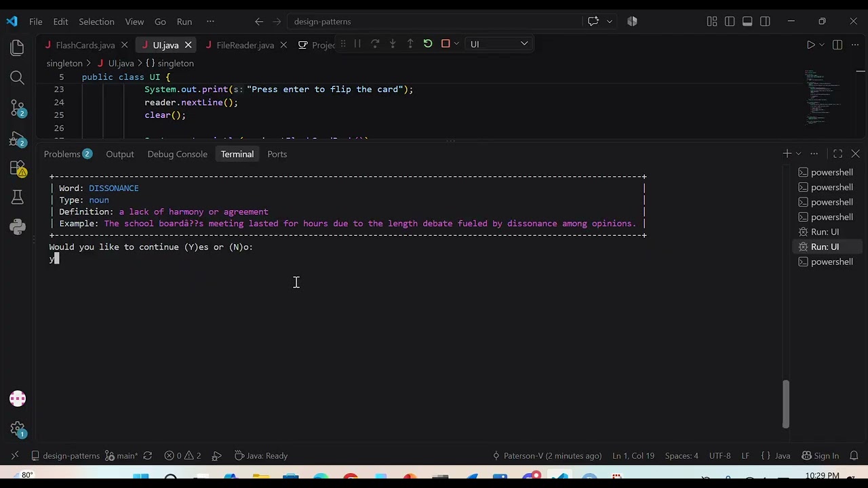Expand the run button dropdown arrow
Screen dimensions: 868x488
coord(821,45)
